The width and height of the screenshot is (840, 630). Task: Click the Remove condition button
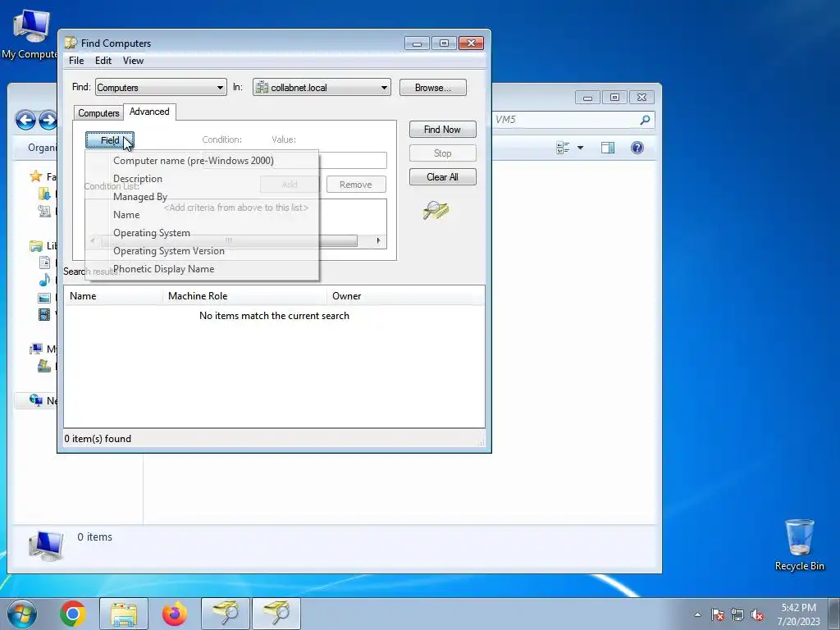(356, 185)
